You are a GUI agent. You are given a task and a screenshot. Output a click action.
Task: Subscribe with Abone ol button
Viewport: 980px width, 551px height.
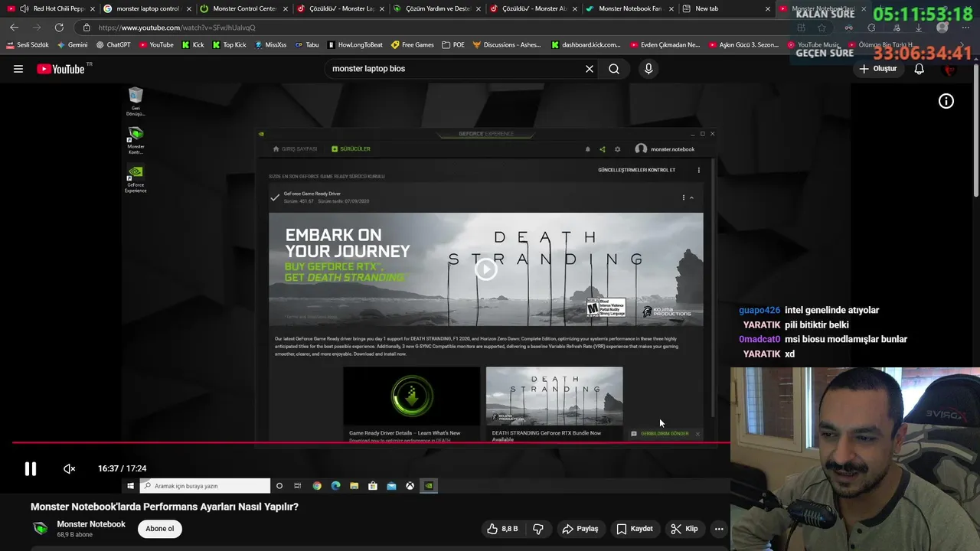[x=160, y=529]
